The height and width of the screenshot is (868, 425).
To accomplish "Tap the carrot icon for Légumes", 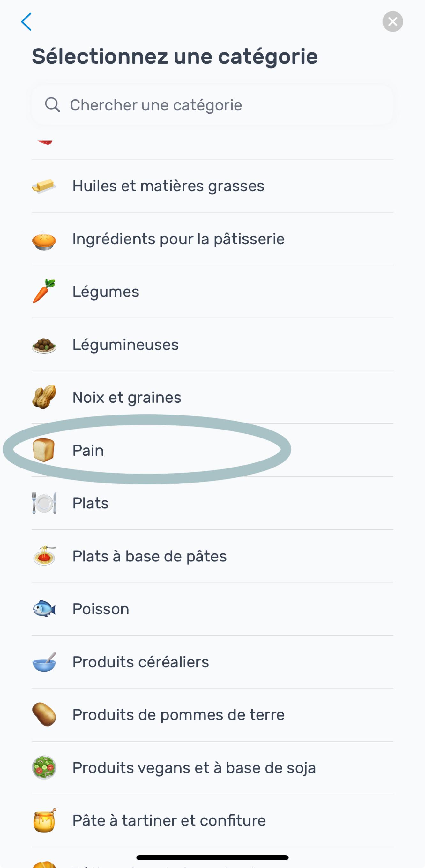I will tap(44, 292).
